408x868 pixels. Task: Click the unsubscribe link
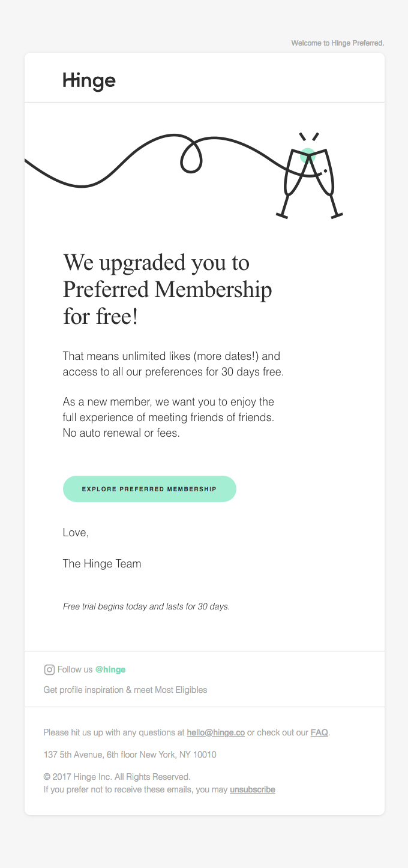pos(252,789)
